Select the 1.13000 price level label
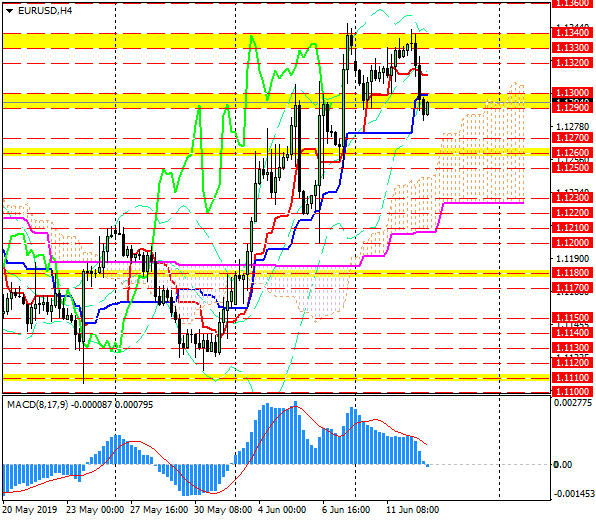 pyautogui.click(x=572, y=93)
